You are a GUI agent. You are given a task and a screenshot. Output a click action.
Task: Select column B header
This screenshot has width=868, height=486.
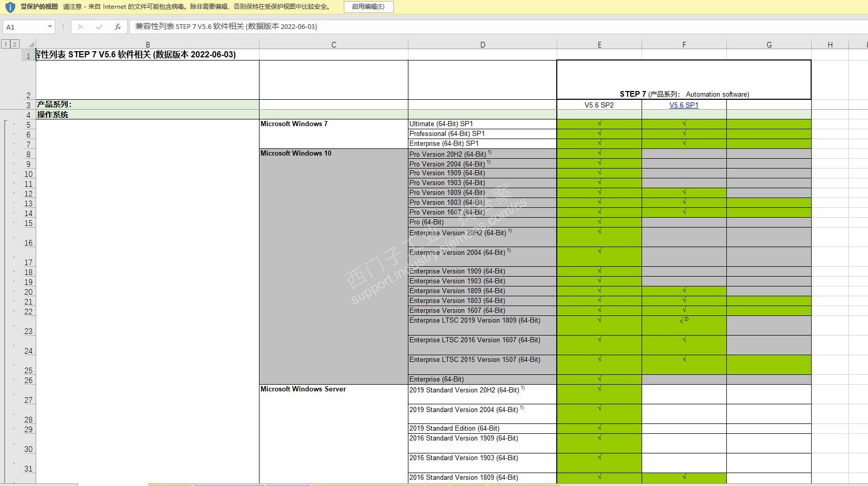point(148,45)
